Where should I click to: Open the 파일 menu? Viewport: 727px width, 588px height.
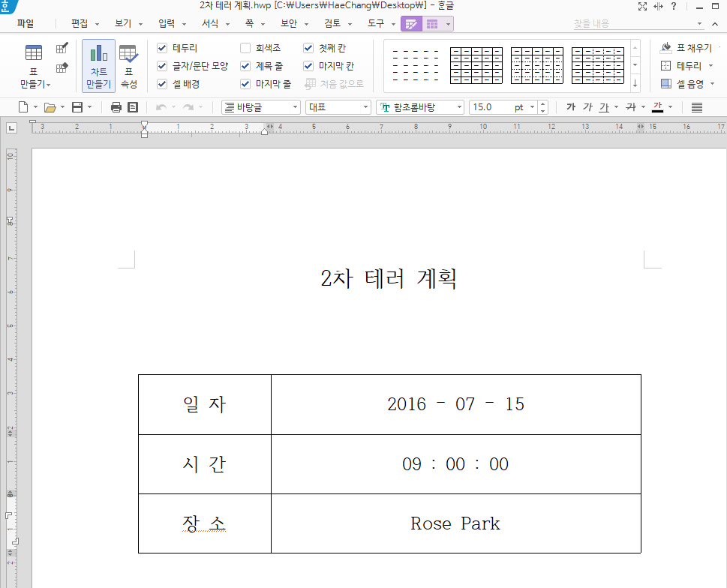tap(26, 24)
